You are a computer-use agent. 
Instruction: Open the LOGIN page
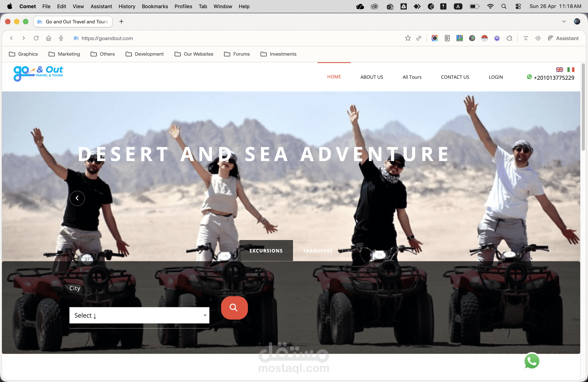click(496, 77)
